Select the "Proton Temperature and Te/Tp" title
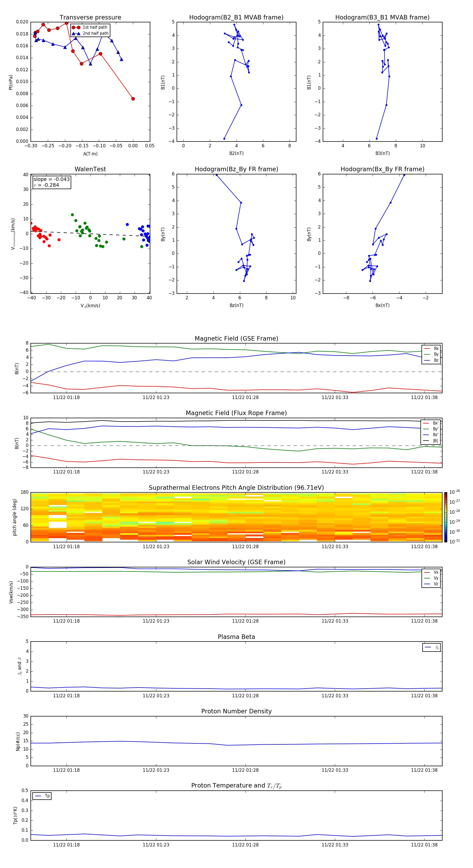 pyautogui.click(x=236, y=786)
